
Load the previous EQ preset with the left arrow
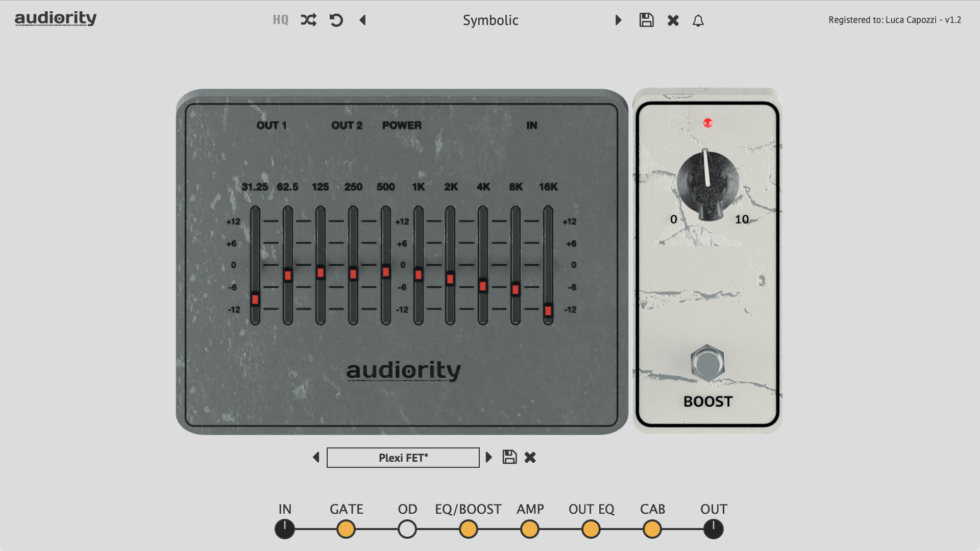click(x=316, y=457)
